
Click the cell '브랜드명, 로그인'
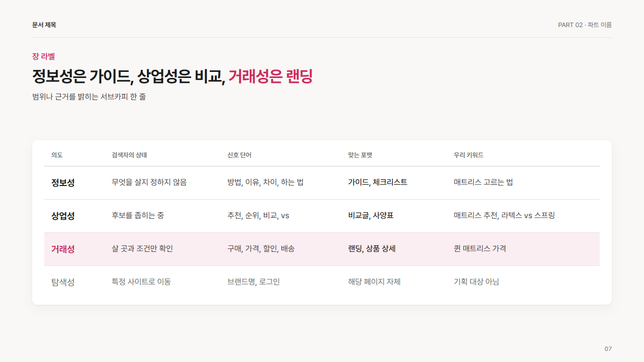click(254, 282)
